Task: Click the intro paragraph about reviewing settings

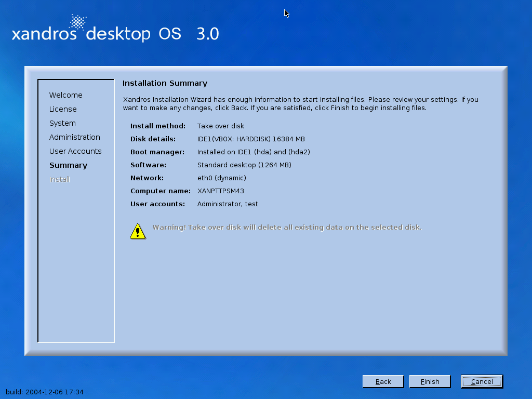Action: 301,104
